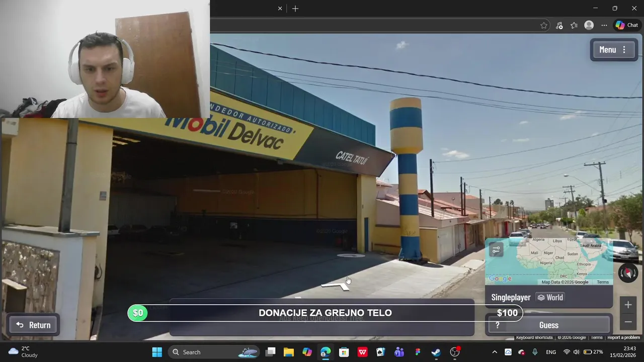Open weather widget 2°C Cloudy
Viewport: 644px width, 362px height.
[23, 352]
